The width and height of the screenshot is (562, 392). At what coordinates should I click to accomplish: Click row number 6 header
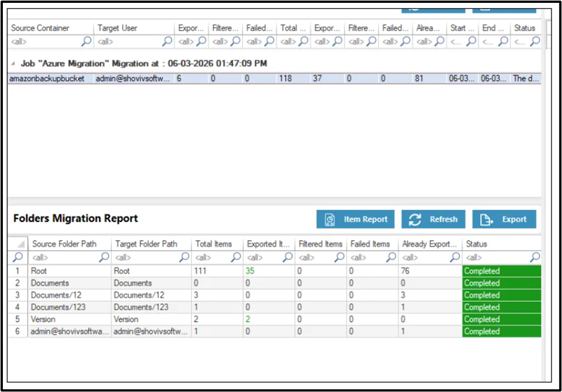(x=18, y=332)
